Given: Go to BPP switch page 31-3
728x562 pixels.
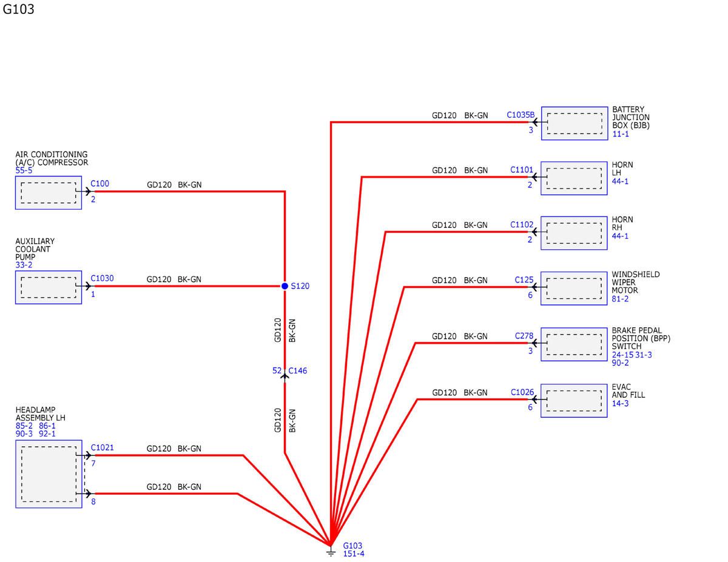Looking at the screenshot, I should pos(644,355).
